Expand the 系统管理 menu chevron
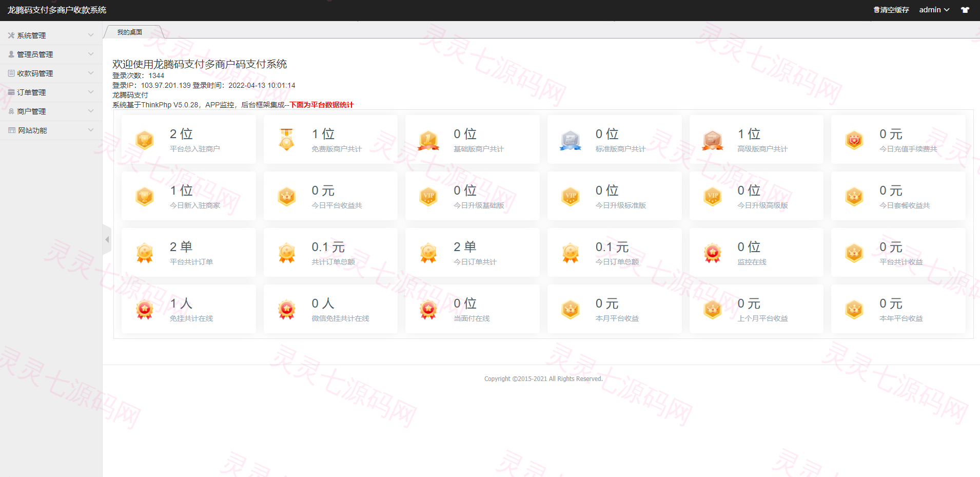Screen dimensions: 980x477 [x=91, y=35]
